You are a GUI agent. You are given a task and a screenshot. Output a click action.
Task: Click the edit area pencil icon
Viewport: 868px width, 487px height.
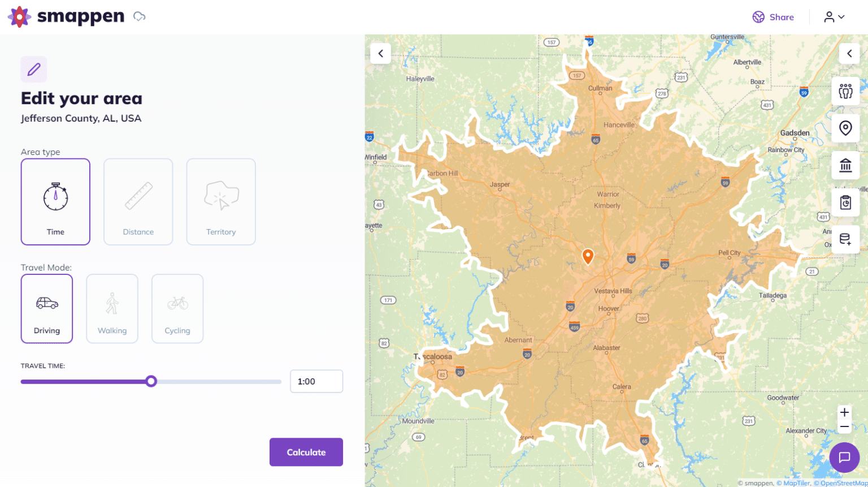click(33, 69)
